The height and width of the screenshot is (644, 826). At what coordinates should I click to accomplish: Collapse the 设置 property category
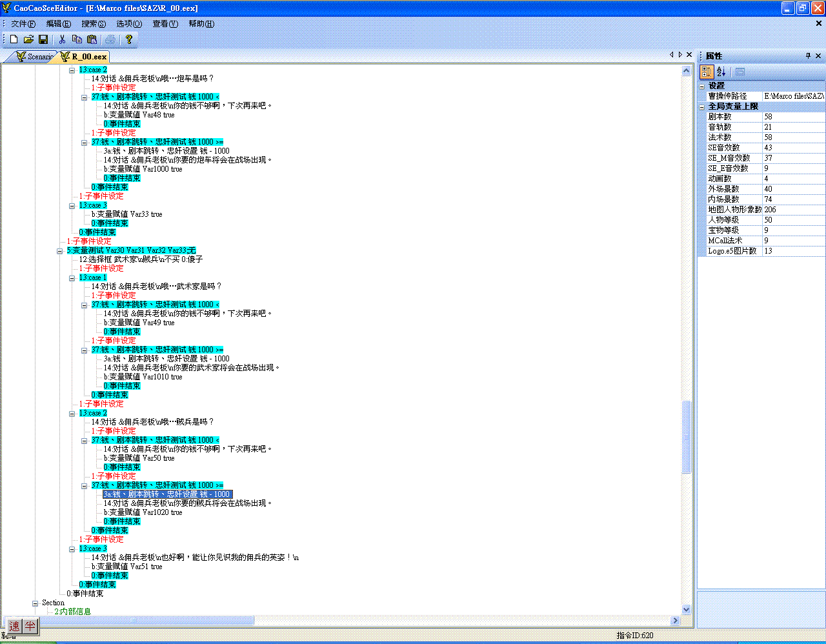tap(702, 86)
